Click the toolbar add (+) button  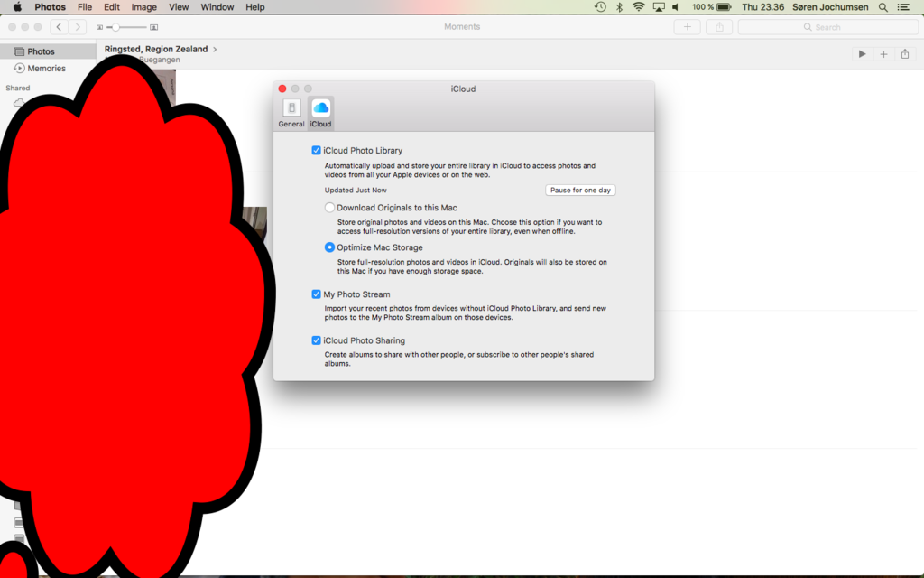[x=687, y=26]
